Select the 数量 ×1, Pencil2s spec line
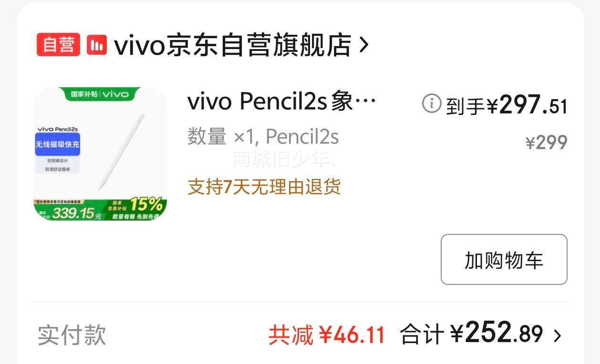The width and height of the screenshot is (600, 364). point(263,137)
